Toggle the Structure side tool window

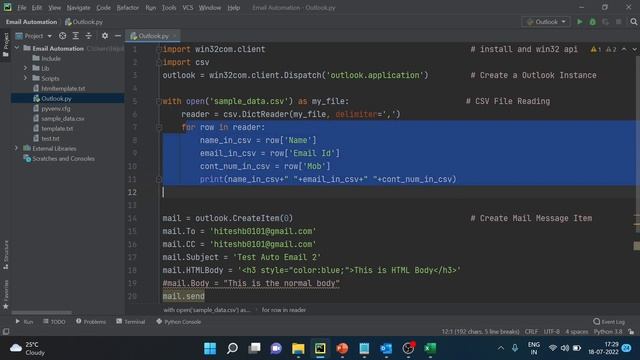(6, 254)
